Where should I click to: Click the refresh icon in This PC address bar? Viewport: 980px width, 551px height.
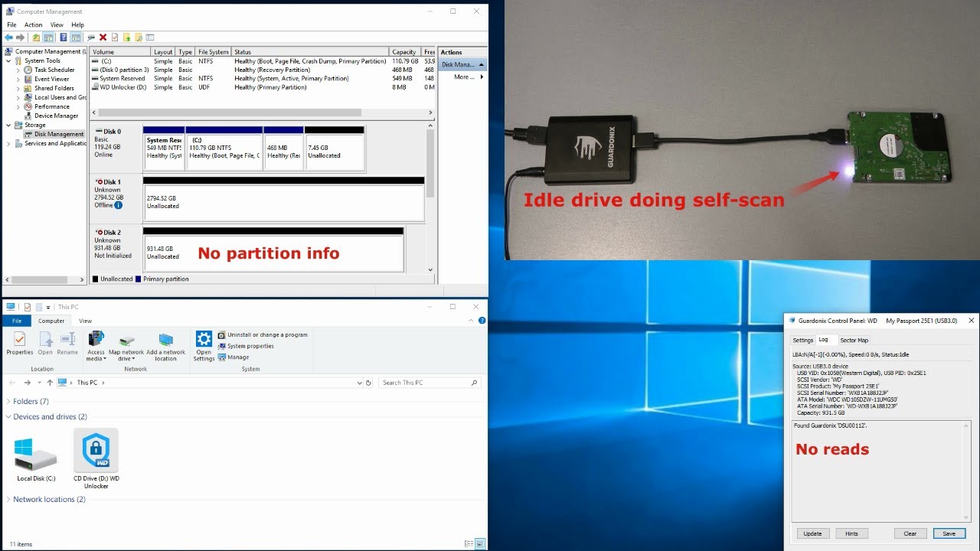click(x=368, y=383)
